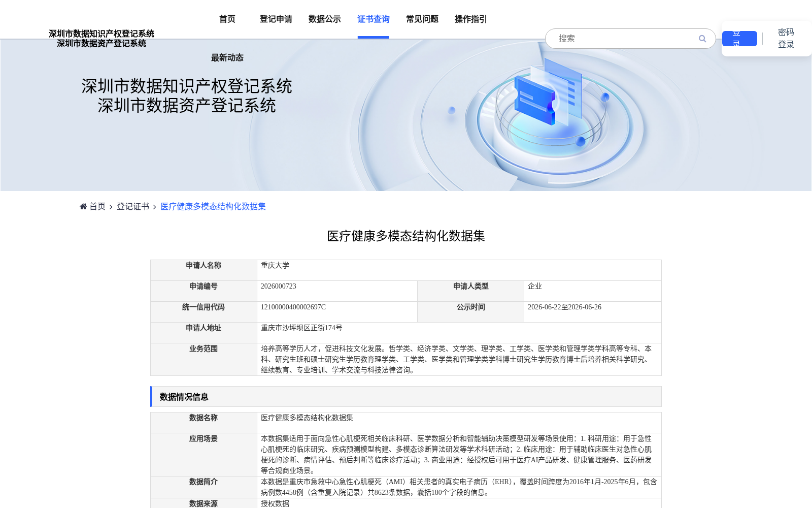Viewport: 812px width, 508px height.
Task: Click breadcrumb 医疗健康多模态结构化数据集
Action: coord(213,206)
